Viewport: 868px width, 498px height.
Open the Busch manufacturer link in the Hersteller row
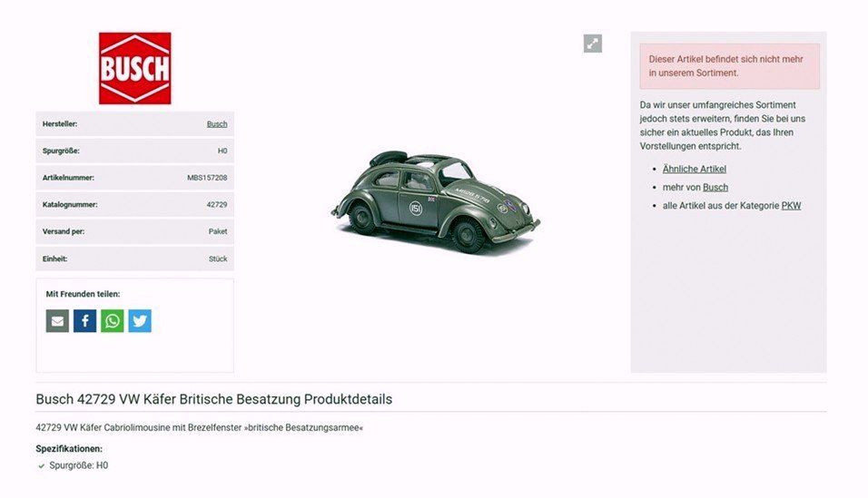217,124
